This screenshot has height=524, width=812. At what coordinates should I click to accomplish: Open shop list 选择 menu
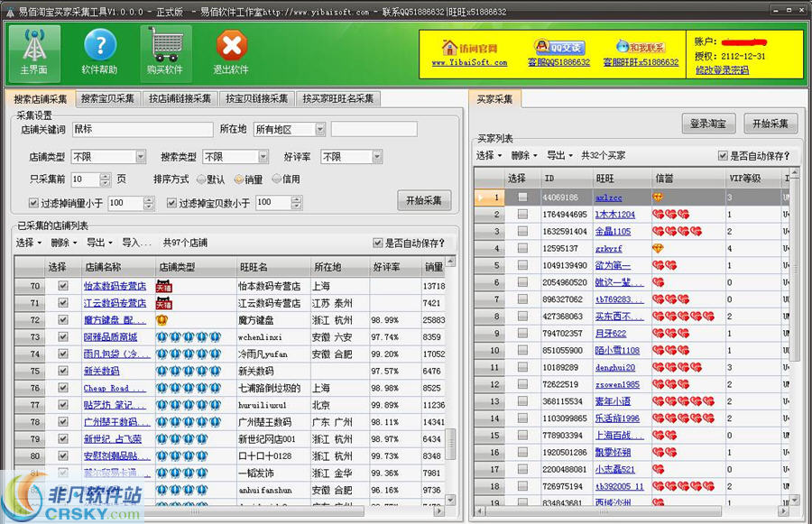[x=28, y=243]
